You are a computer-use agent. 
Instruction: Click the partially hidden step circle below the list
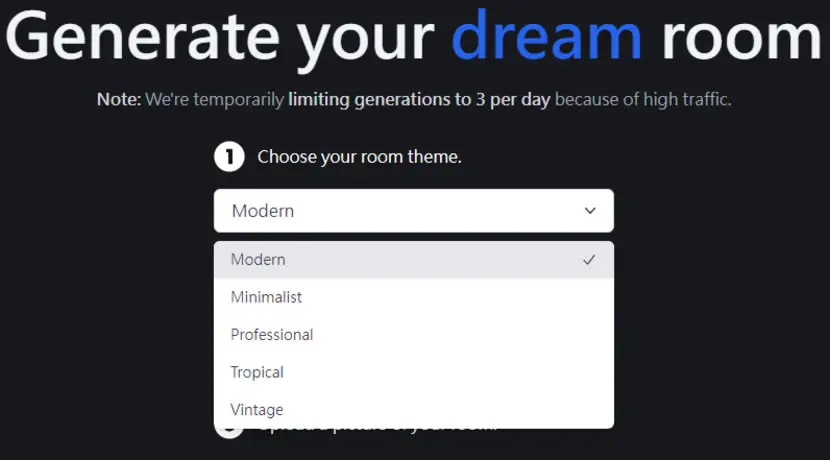pyautogui.click(x=230, y=434)
